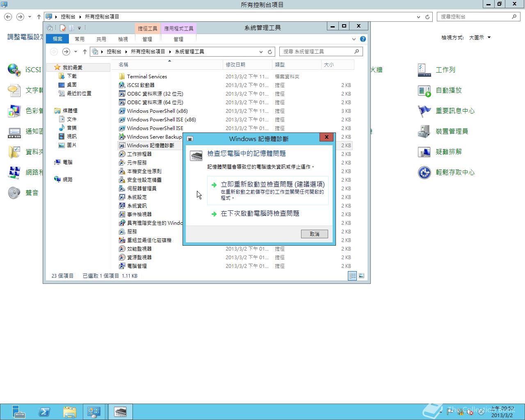Select 重組並最佳化磁碟機 row

[235, 240]
